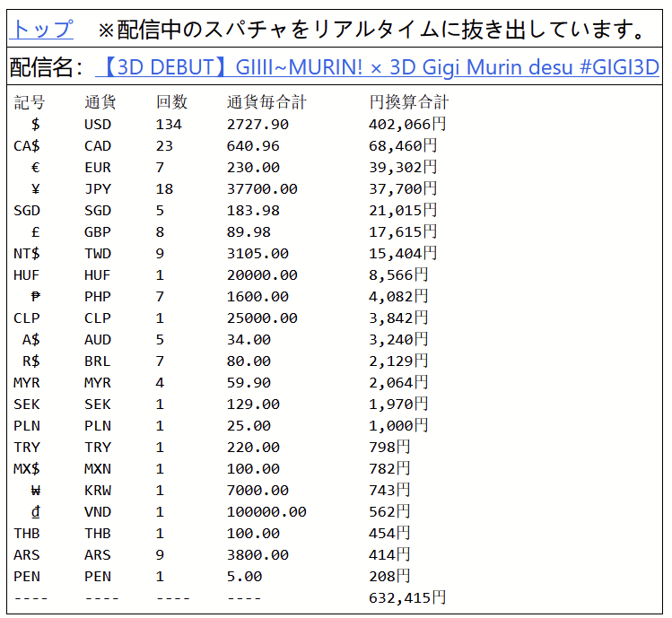Click the GBP currency code
This screenshot has width=672, height=618.
coord(98,231)
